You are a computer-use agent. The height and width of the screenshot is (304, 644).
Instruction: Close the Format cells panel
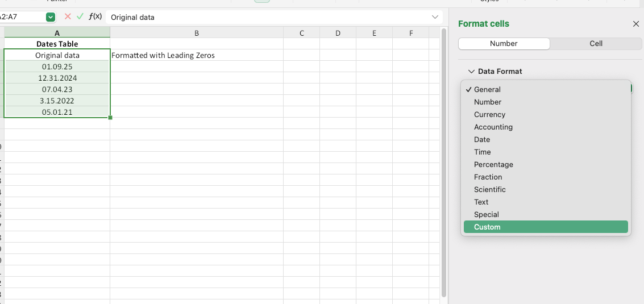coord(636,24)
